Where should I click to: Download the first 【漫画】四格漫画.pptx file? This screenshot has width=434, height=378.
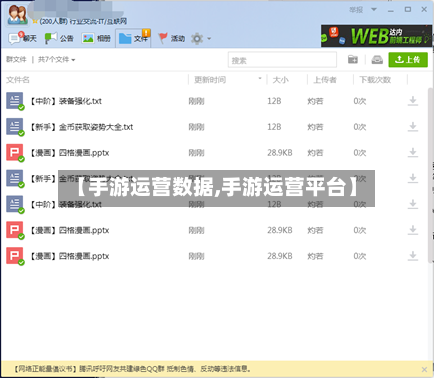(413, 153)
